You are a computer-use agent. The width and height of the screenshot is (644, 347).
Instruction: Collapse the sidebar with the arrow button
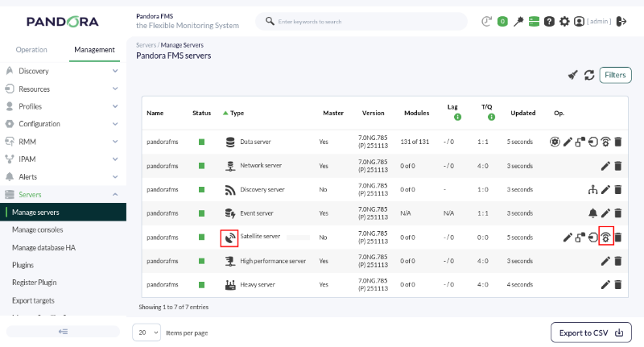point(63,332)
